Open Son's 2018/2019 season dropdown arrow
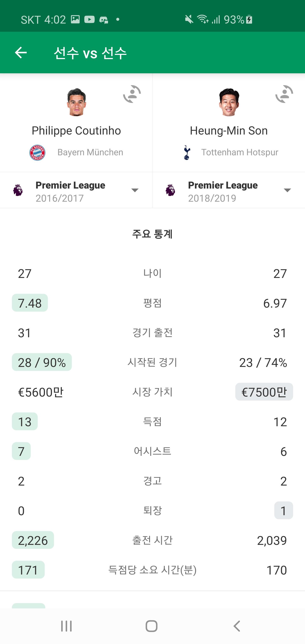 287,190
